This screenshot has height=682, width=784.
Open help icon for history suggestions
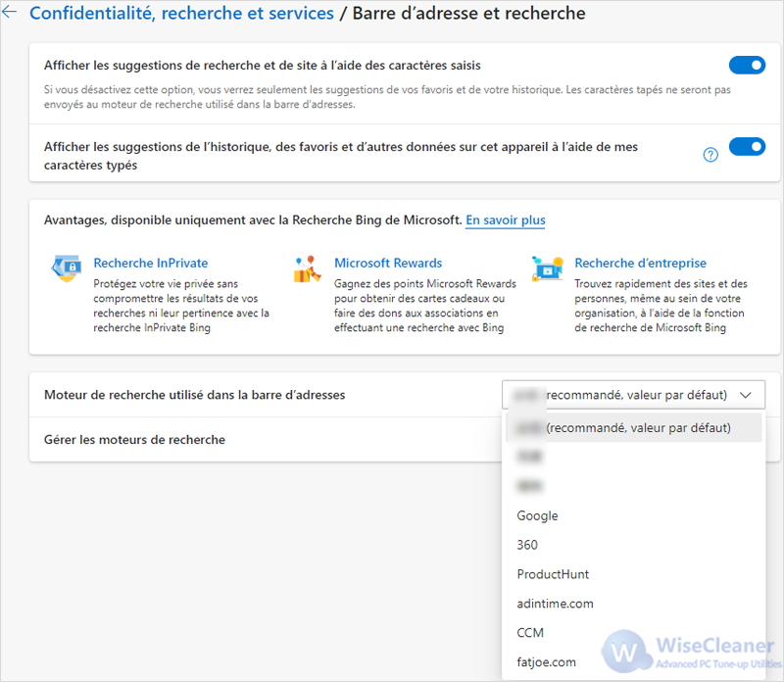[x=710, y=155]
